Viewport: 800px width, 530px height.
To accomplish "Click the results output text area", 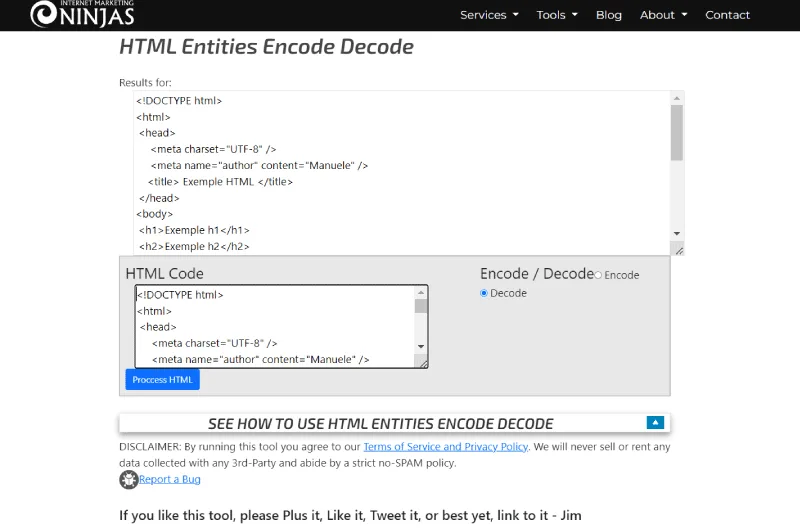I will [x=400, y=172].
